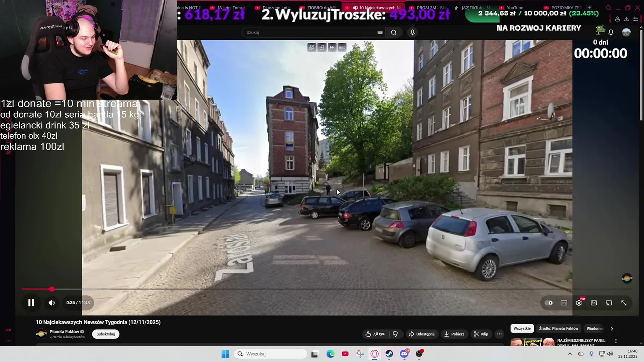644x362 pixels.
Task: Open the Windows Start menu
Action: tap(225, 354)
